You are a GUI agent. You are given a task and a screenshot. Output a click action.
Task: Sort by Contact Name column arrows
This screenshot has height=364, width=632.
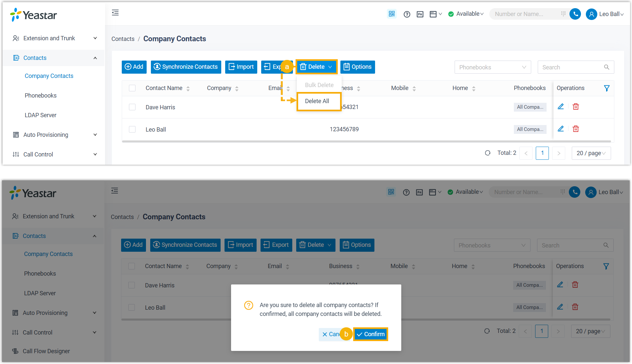pos(188,88)
